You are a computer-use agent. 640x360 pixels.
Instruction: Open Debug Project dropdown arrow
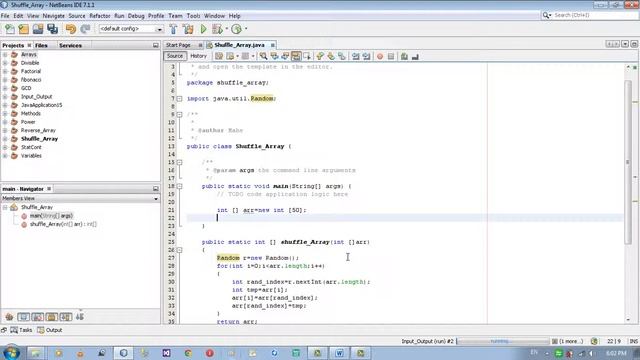pos(227,29)
